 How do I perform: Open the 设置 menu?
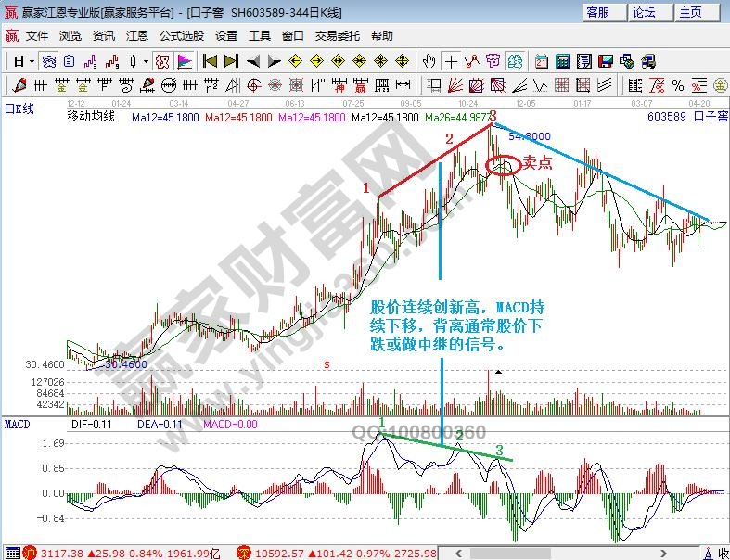(226, 36)
